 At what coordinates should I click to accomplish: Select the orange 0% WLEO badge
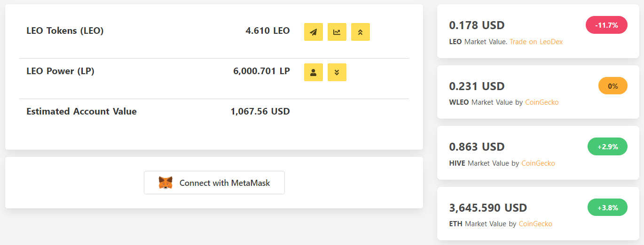pyautogui.click(x=613, y=86)
